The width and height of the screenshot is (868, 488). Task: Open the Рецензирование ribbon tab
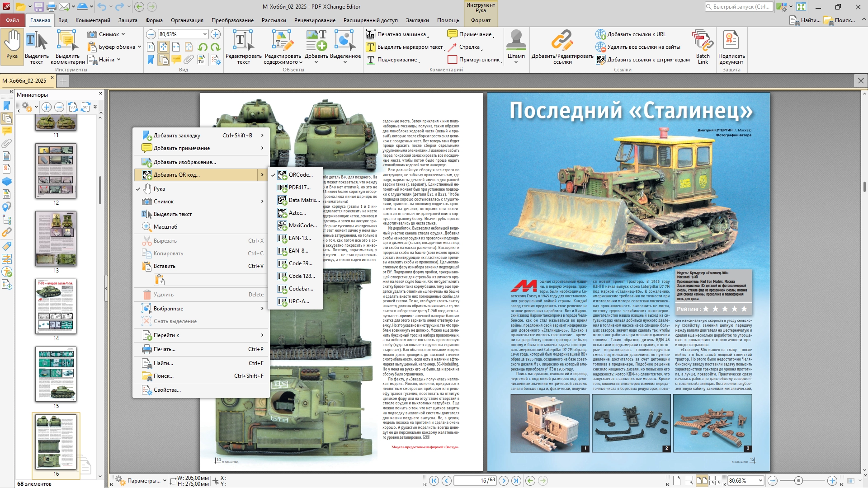(x=315, y=20)
